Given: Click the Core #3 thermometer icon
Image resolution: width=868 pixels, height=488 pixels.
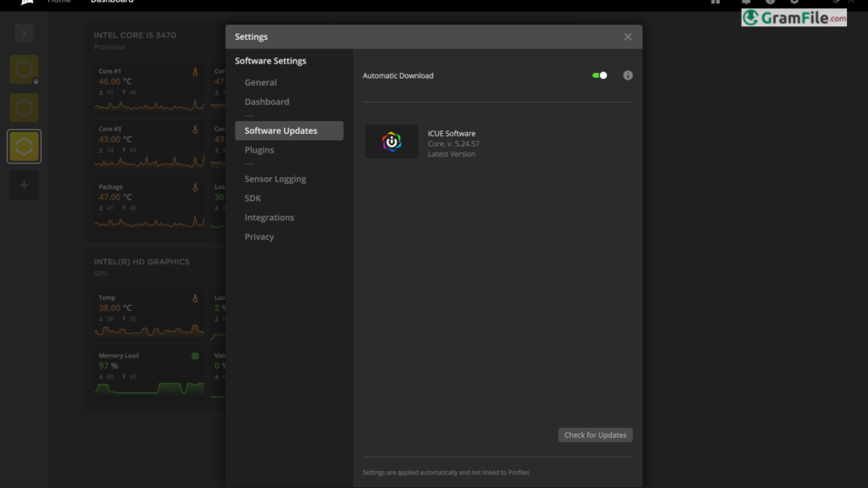Looking at the screenshot, I should [x=195, y=130].
